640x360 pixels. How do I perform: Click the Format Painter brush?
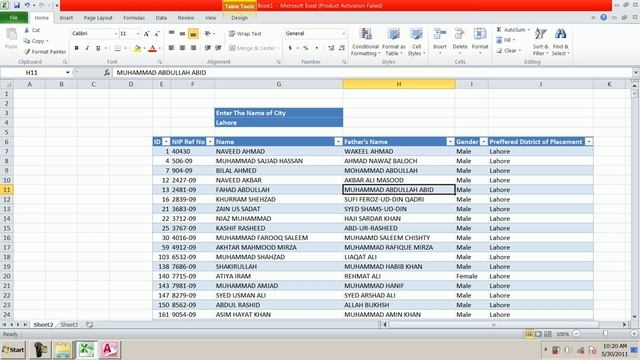27,52
